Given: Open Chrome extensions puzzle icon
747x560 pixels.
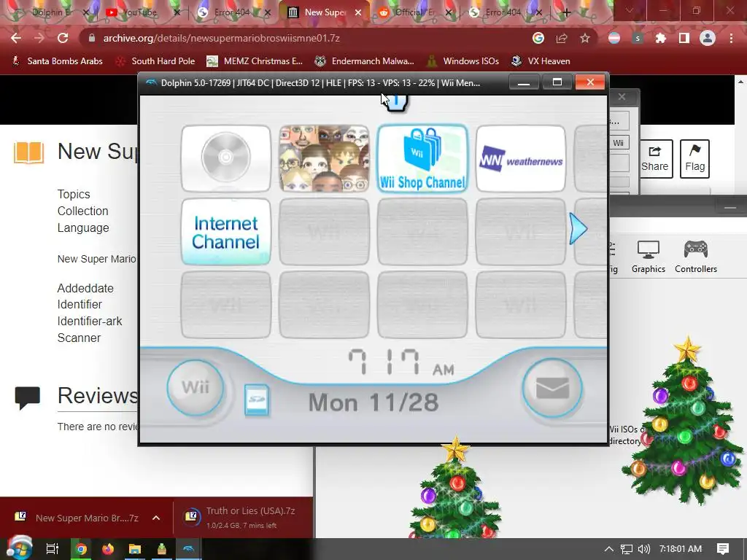Looking at the screenshot, I should click(661, 38).
